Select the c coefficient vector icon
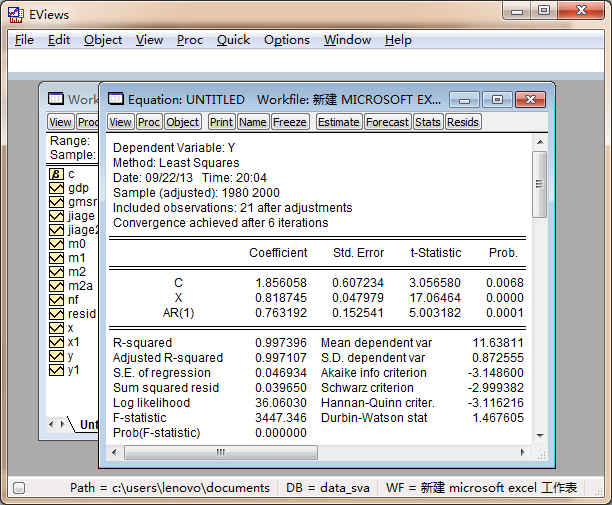Image resolution: width=612 pixels, height=505 pixels. point(56,174)
